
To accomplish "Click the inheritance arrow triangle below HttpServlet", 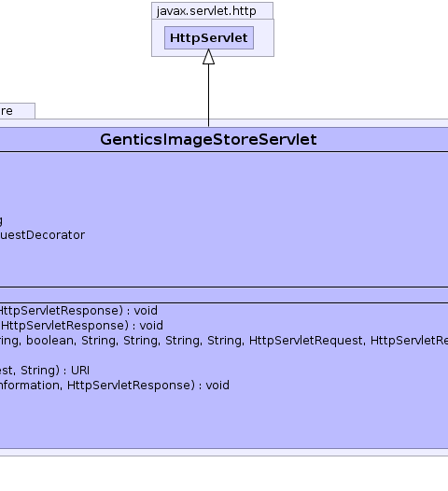I will click(x=208, y=57).
